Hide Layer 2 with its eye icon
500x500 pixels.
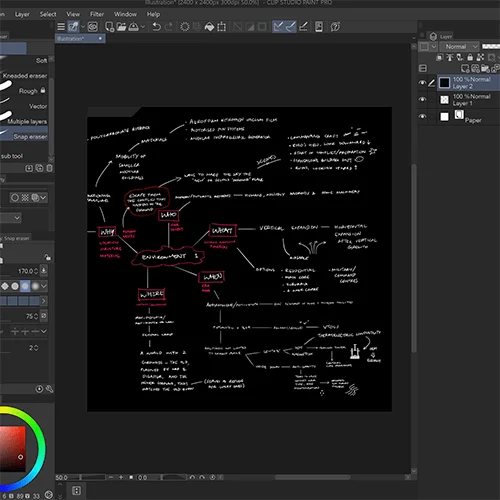pyautogui.click(x=422, y=82)
